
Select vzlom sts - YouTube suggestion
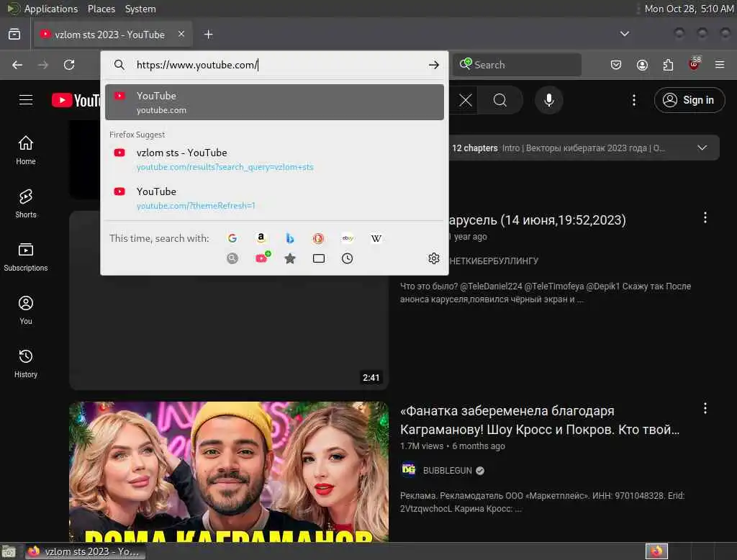274,159
